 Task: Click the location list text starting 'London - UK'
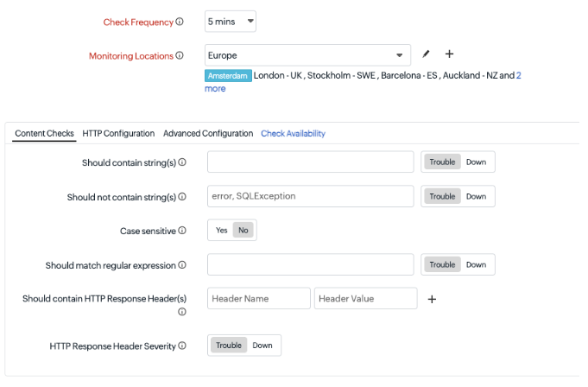pos(384,75)
